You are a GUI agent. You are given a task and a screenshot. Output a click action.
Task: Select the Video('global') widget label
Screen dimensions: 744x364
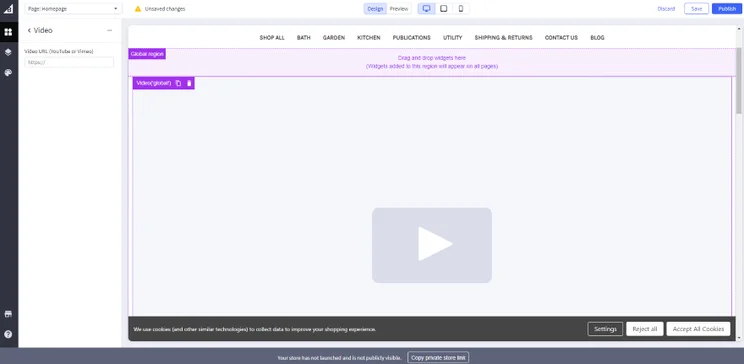tap(154, 83)
